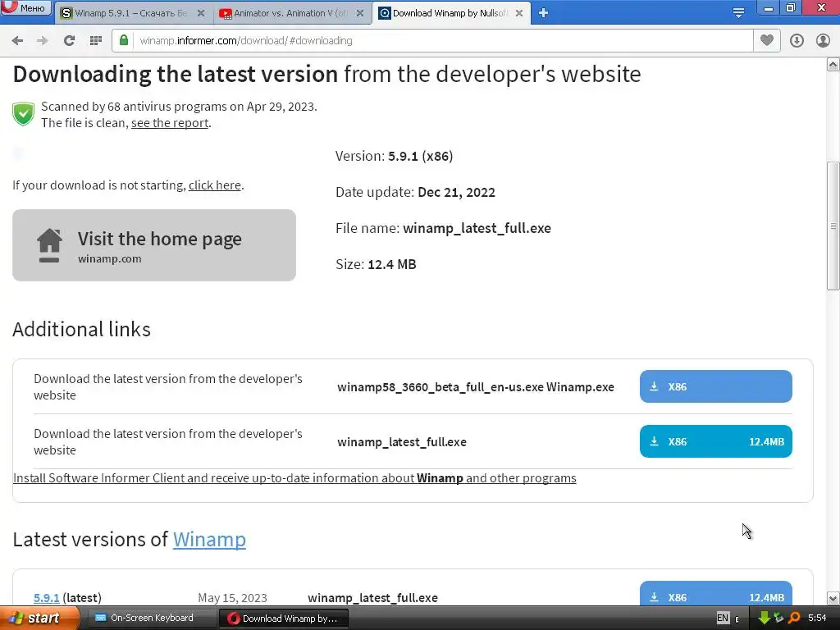Select the Download Winamp by... taskbar button
The image size is (840, 630).
tap(283, 619)
